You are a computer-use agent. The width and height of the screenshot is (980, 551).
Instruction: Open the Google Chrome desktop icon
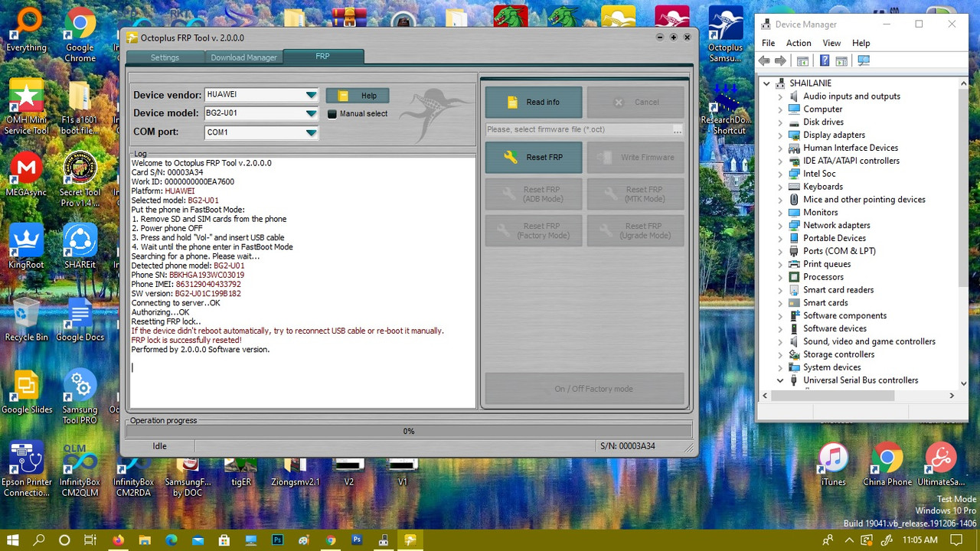click(x=80, y=34)
